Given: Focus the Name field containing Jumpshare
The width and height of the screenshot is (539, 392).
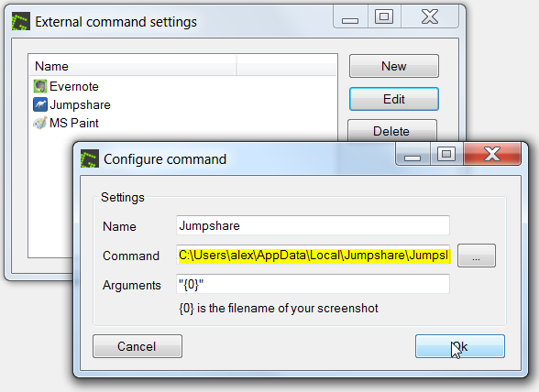Looking at the screenshot, I should pyautogui.click(x=313, y=225).
